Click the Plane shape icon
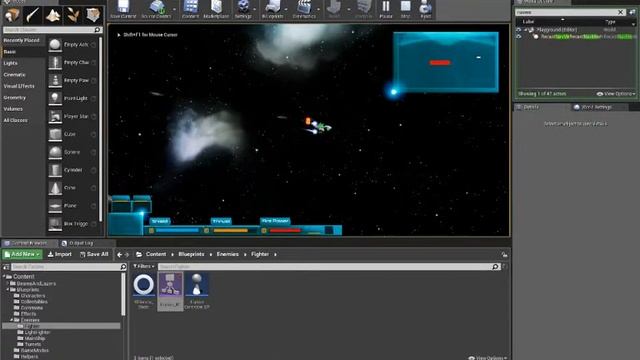Image resolution: width=640 pixels, height=360 pixels. coord(55,206)
